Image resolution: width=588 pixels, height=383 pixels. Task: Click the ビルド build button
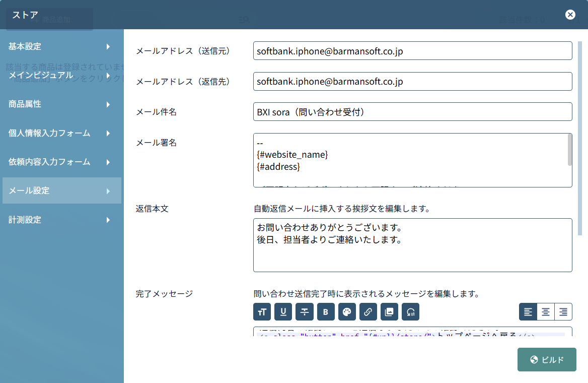547,360
